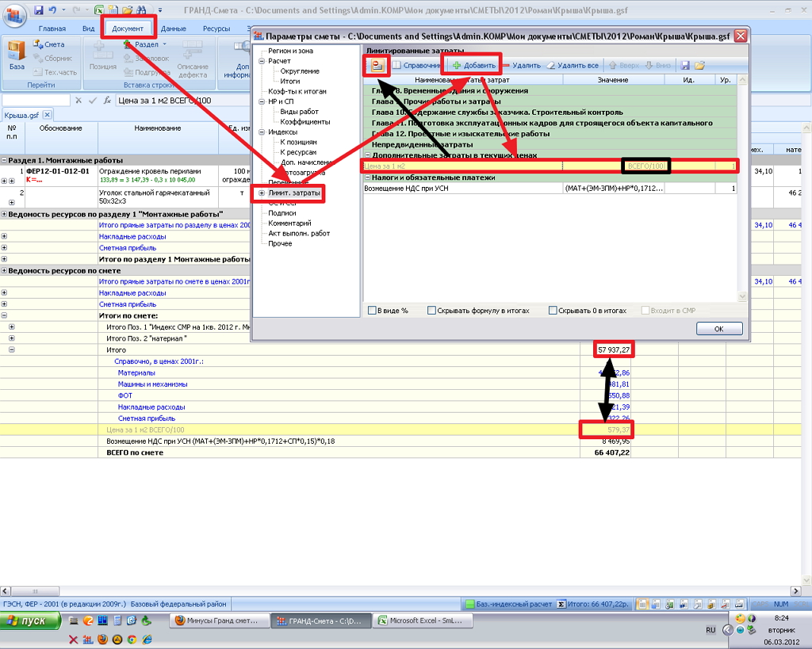Select the Крыша.gsf document tab
Screen dimensions: 812x649
click(21, 115)
